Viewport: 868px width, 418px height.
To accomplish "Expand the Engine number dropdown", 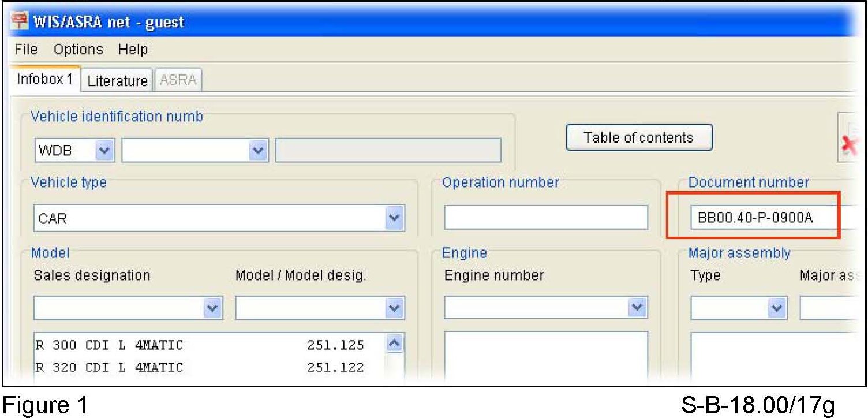I will [x=637, y=308].
